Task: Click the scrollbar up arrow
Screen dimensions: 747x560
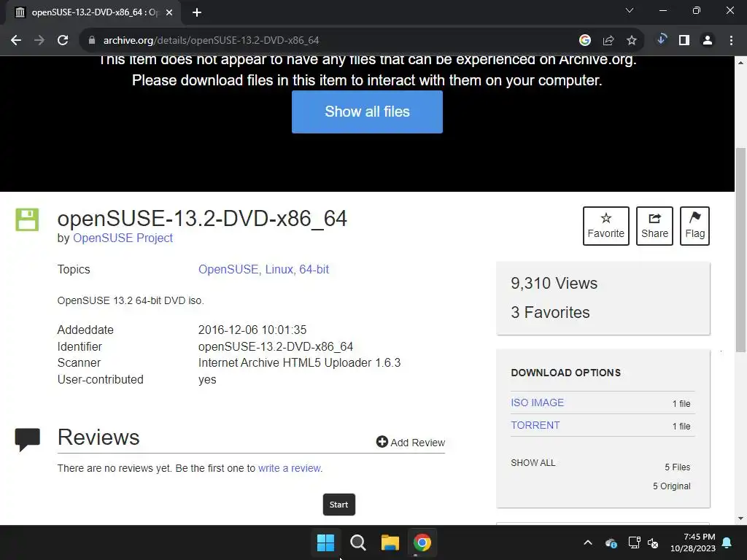Action: (740, 63)
